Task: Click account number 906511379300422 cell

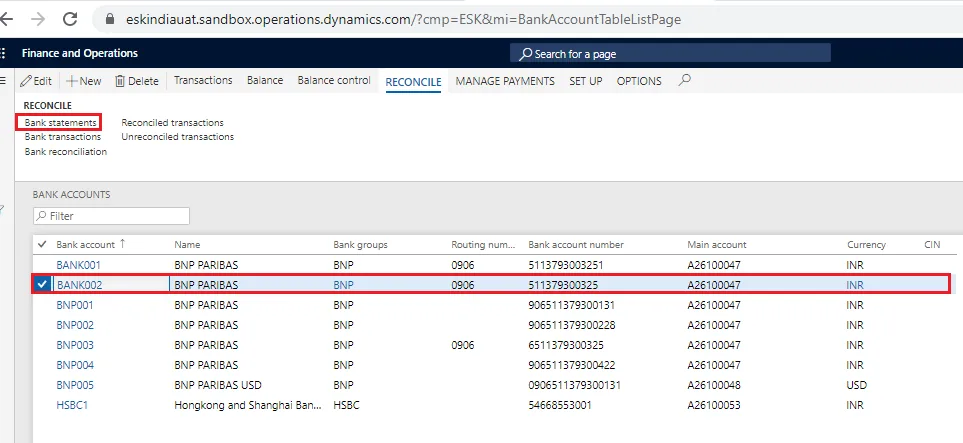Action: coord(571,365)
